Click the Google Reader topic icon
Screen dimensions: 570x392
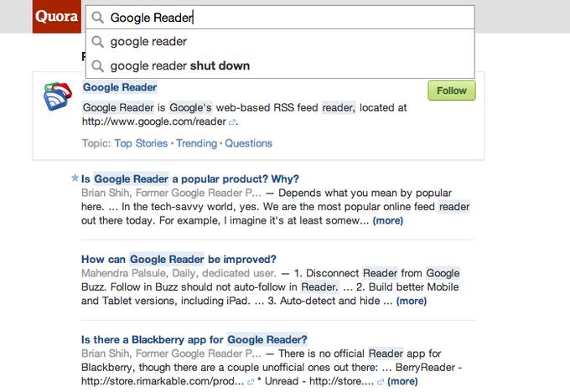57,96
